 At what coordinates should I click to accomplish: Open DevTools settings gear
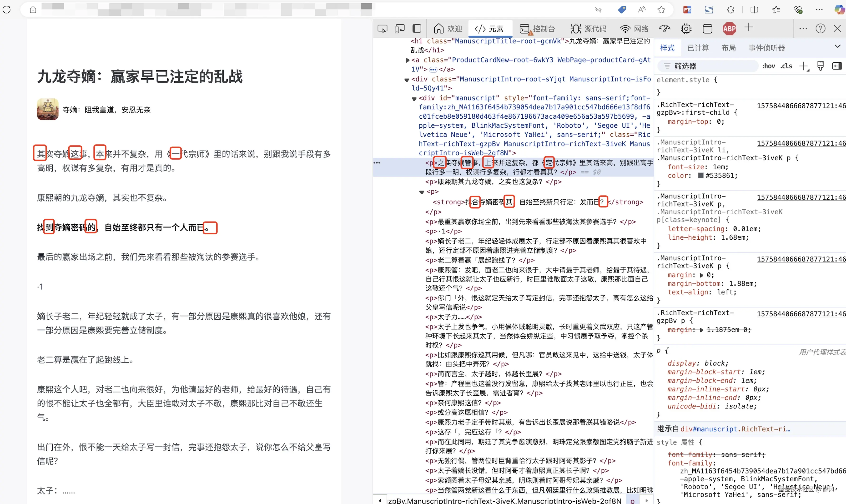pos(686,29)
